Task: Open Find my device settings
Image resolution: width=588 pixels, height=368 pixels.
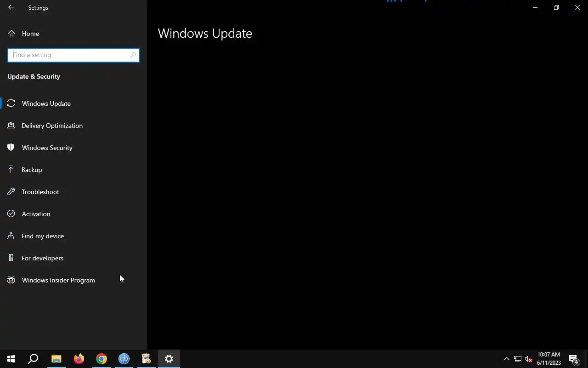Action: tap(73, 236)
